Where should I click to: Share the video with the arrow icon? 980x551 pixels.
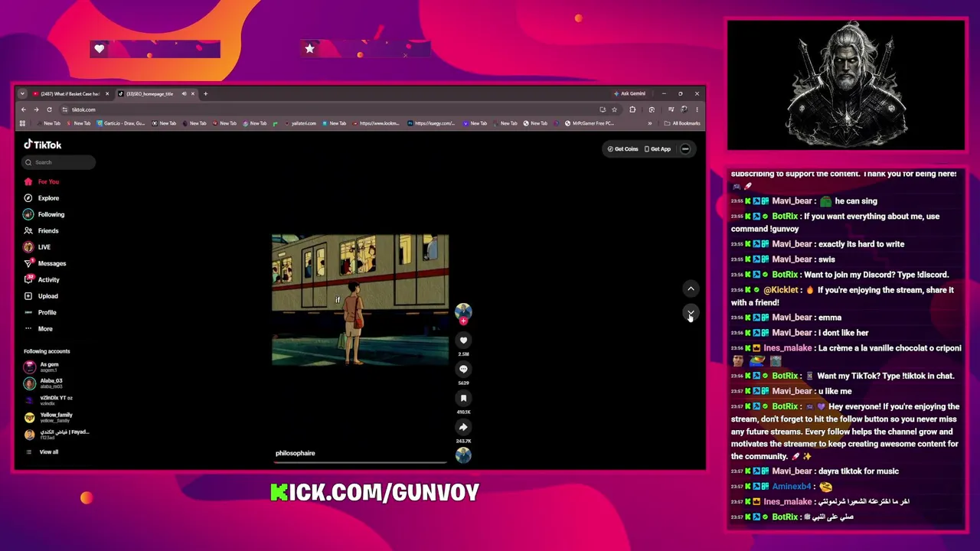coord(463,427)
